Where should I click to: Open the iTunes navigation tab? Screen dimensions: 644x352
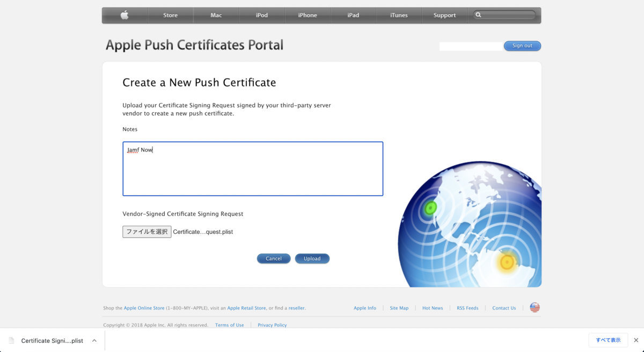pyautogui.click(x=399, y=15)
